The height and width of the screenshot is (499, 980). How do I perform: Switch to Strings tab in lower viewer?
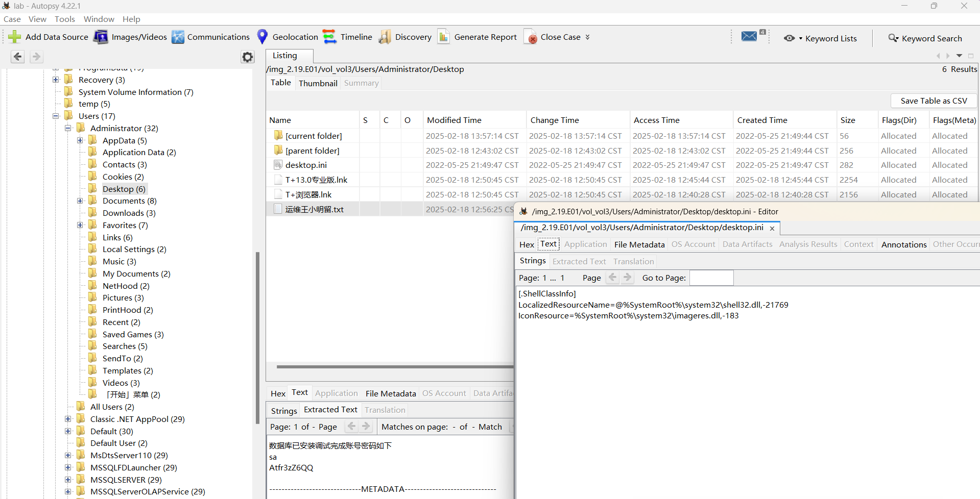(x=284, y=411)
